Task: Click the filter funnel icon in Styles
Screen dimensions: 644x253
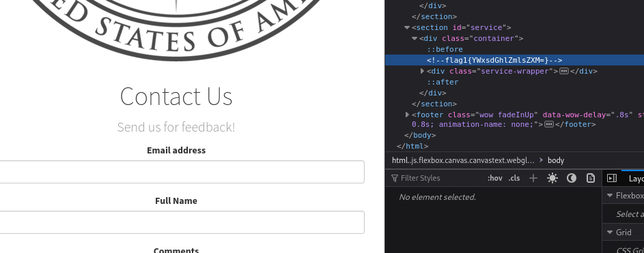Action: coord(394,178)
